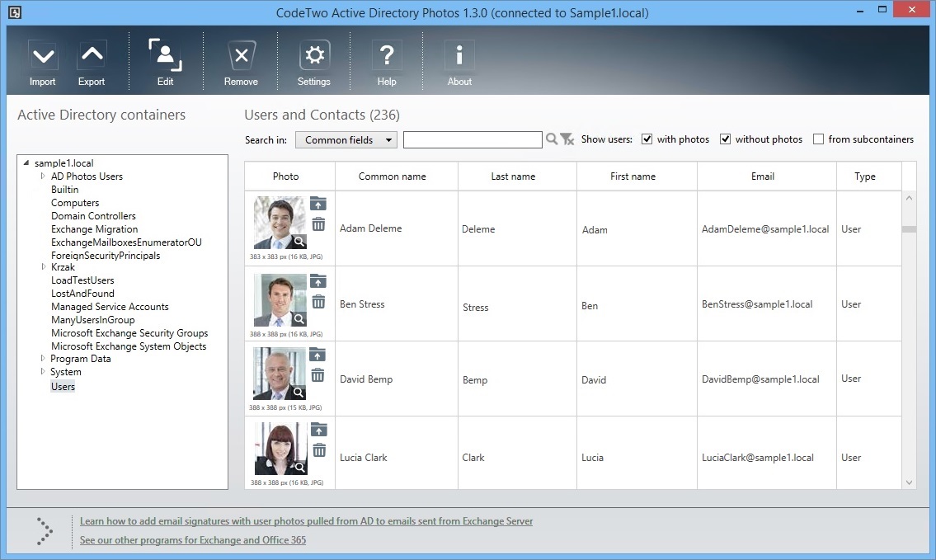Image resolution: width=936 pixels, height=560 pixels.
Task: Select the ManyUsersInGroup container
Action: coord(92,320)
